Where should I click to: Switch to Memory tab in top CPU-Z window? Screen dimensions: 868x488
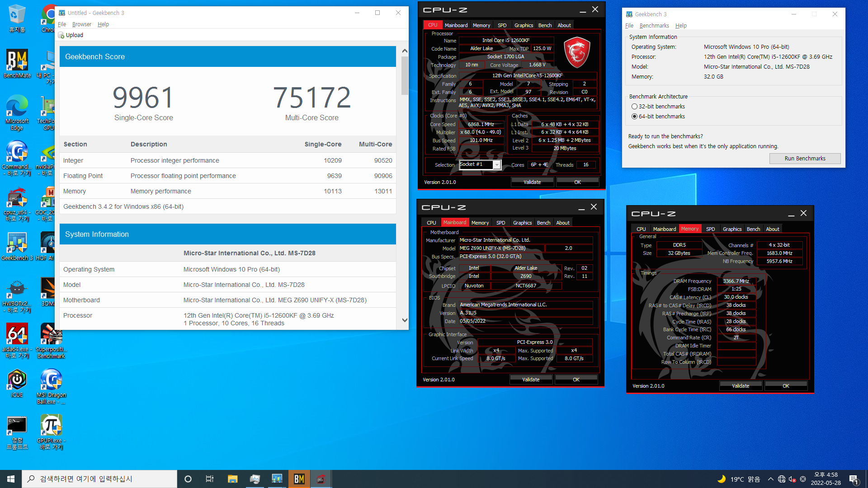pos(481,25)
